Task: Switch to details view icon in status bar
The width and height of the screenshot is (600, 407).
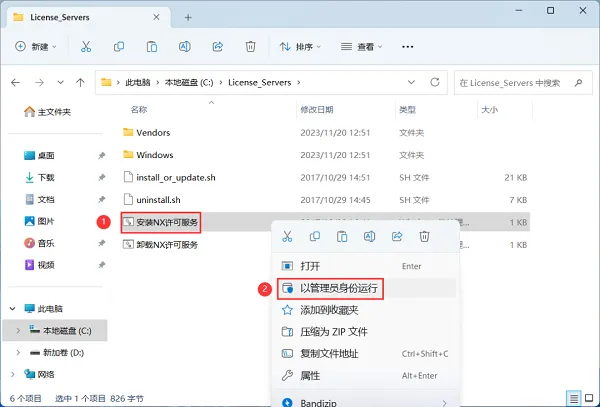Action: click(x=574, y=399)
